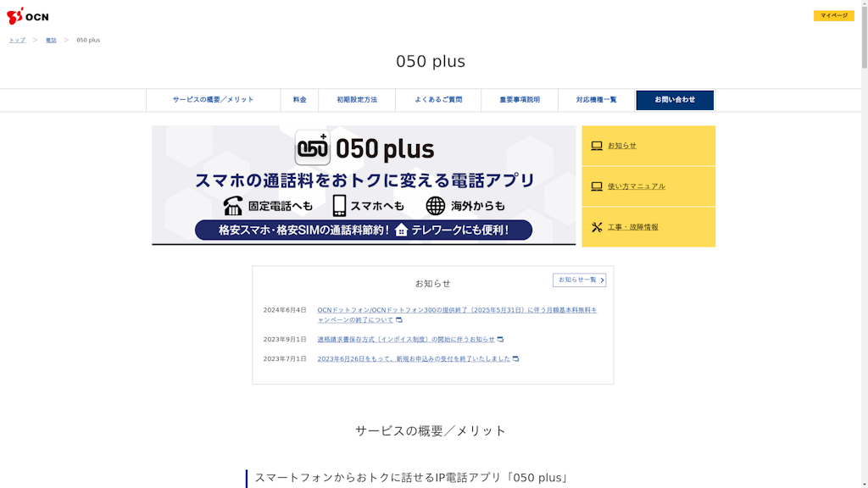Open the OCNドットフォン campaign end announcement
Image resolution: width=868 pixels, height=488 pixels.
[x=458, y=310]
